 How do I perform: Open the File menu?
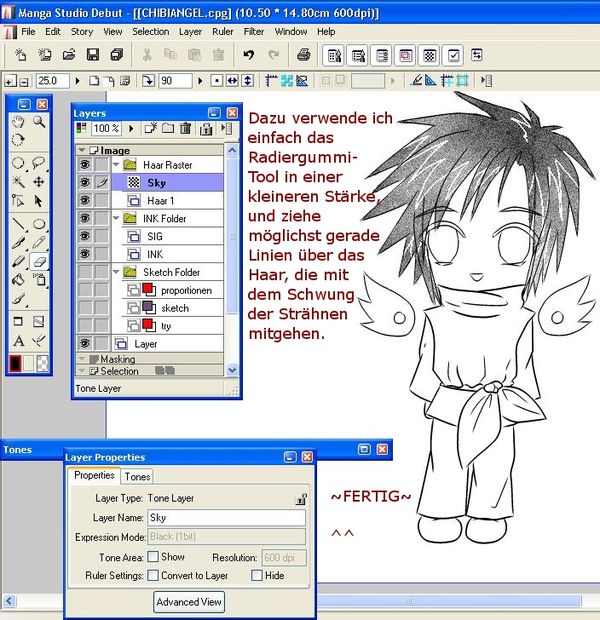coord(28,32)
